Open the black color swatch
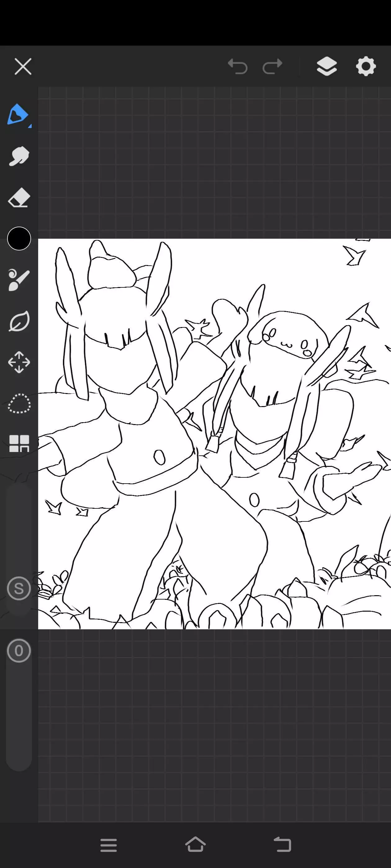 coord(19,239)
